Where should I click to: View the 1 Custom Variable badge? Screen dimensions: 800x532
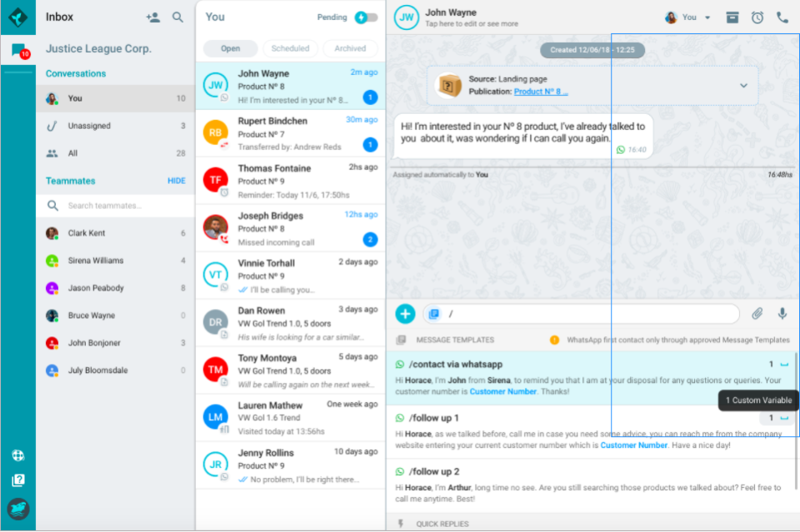coord(757,400)
